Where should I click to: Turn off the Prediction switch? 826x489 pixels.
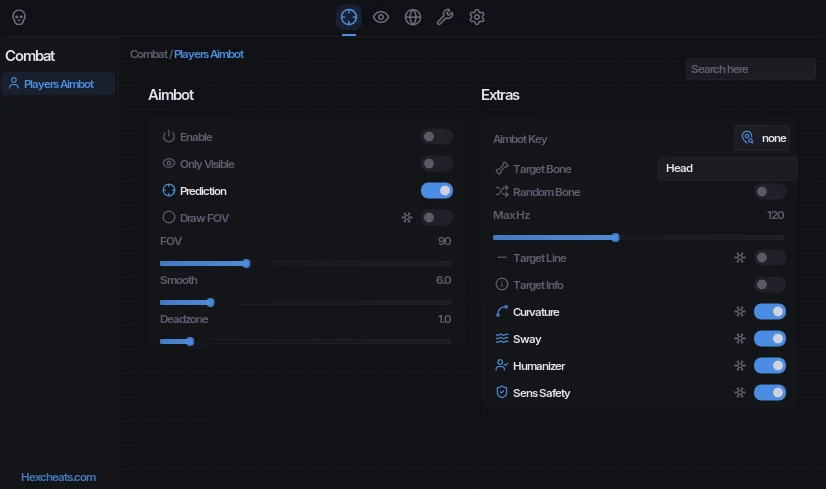click(437, 191)
